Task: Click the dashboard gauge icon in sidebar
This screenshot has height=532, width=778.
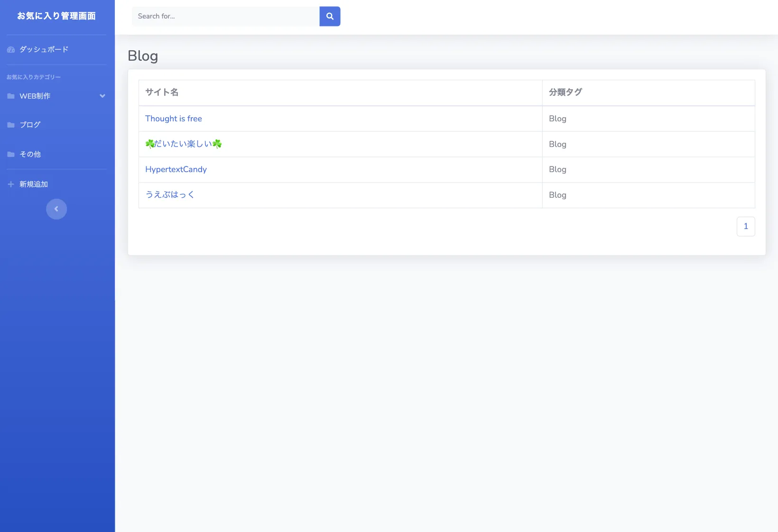Action: click(11, 50)
